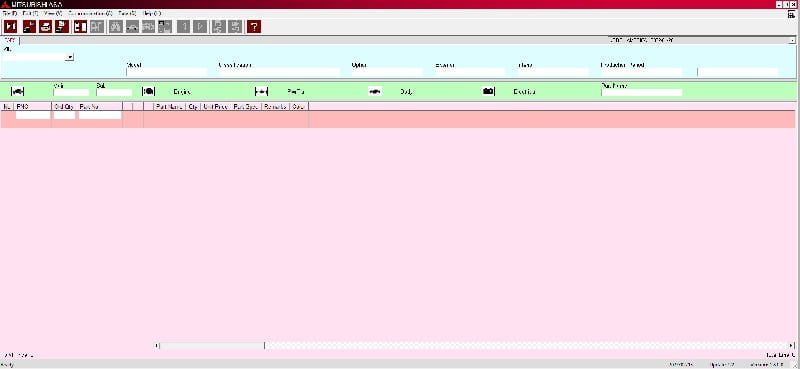
Task: Click the red question mark help icon
Action: pos(254,27)
